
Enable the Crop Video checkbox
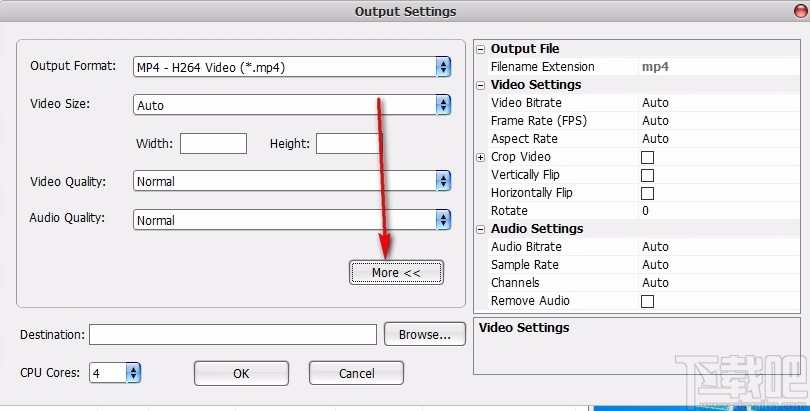click(x=647, y=157)
